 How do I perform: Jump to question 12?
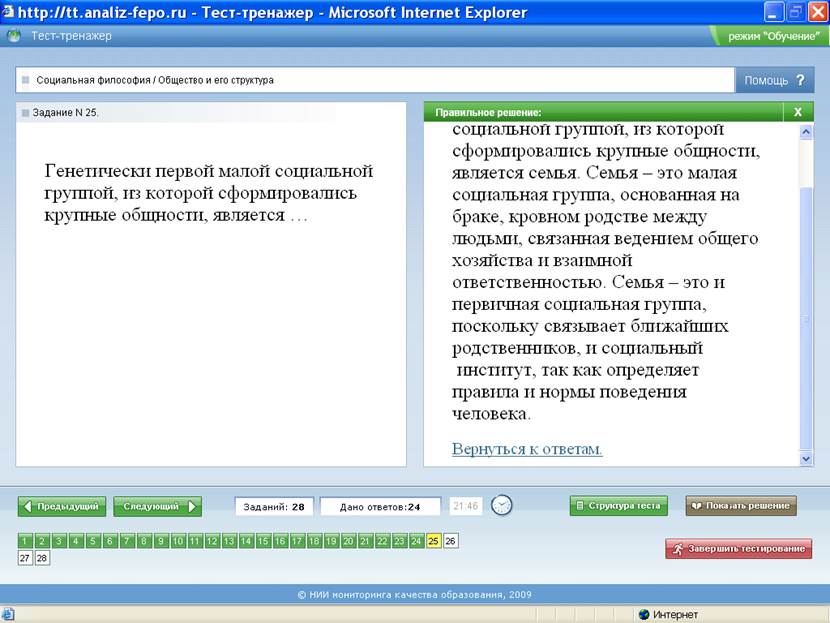click(x=212, y=541)
